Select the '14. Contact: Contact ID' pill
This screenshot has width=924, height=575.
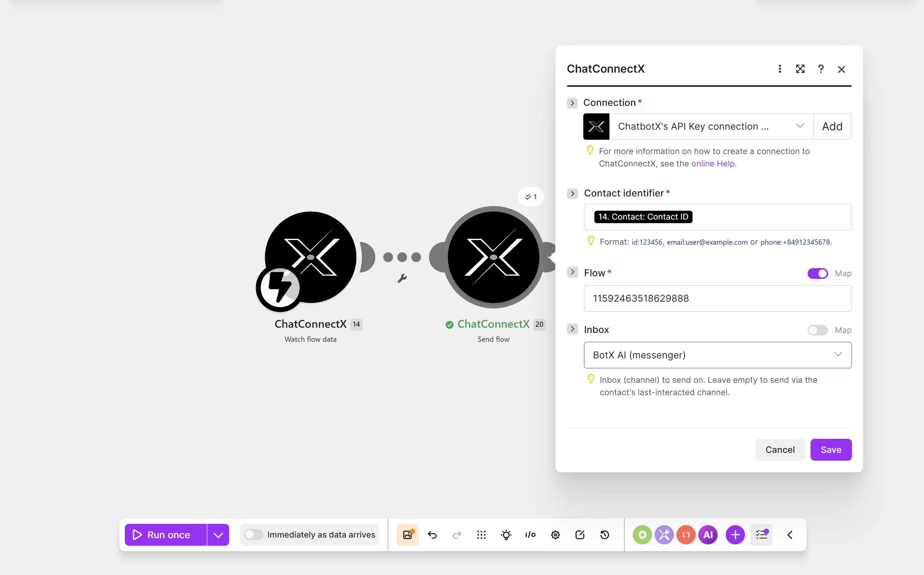pos(643,217)
